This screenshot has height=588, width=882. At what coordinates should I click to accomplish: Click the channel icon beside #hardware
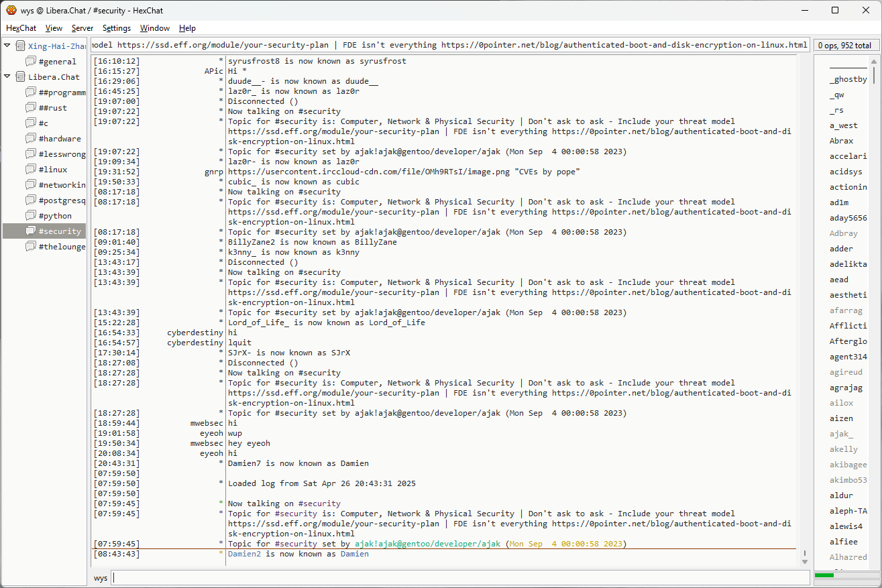[x=30, y=138]
